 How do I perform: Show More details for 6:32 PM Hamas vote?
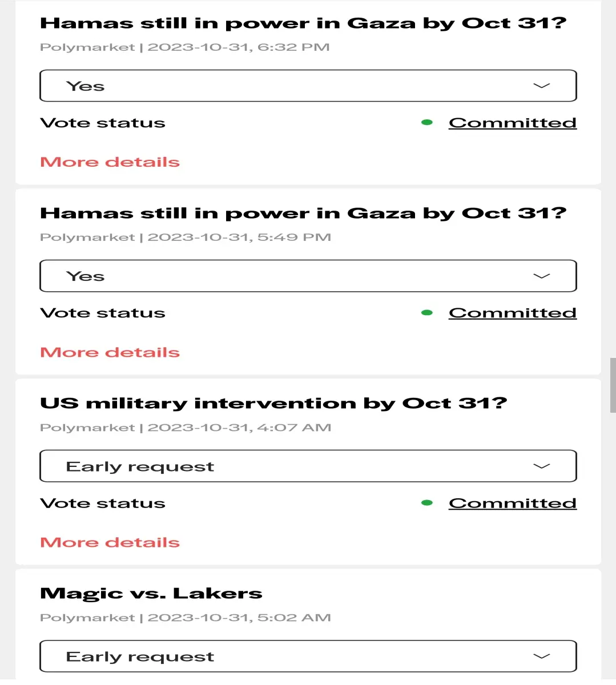(110, 162)
